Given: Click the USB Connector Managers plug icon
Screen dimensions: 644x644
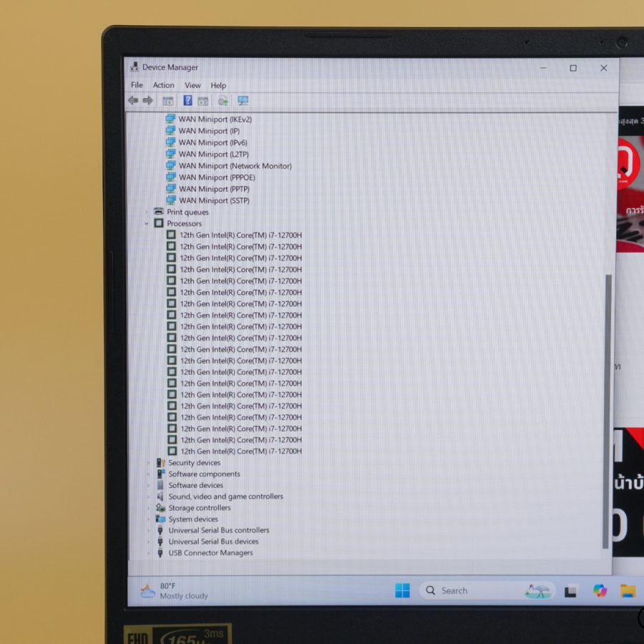Looking at the screenshot, I should pos(160,553).
